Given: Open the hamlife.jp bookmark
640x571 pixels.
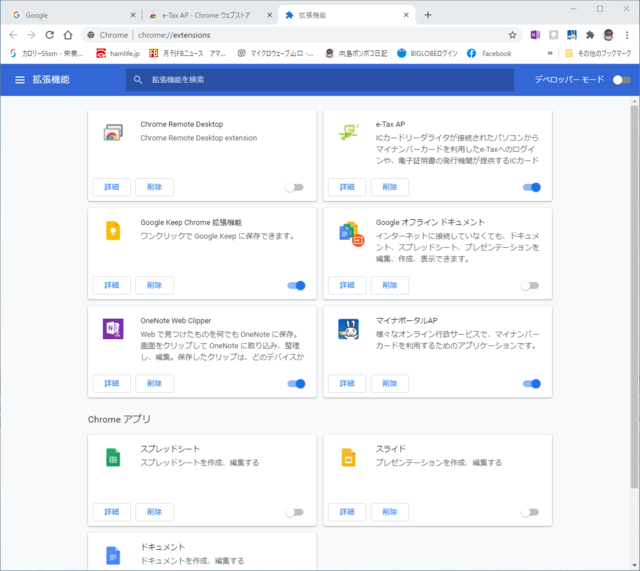Looking at the screenshot, I should point(118,53).
